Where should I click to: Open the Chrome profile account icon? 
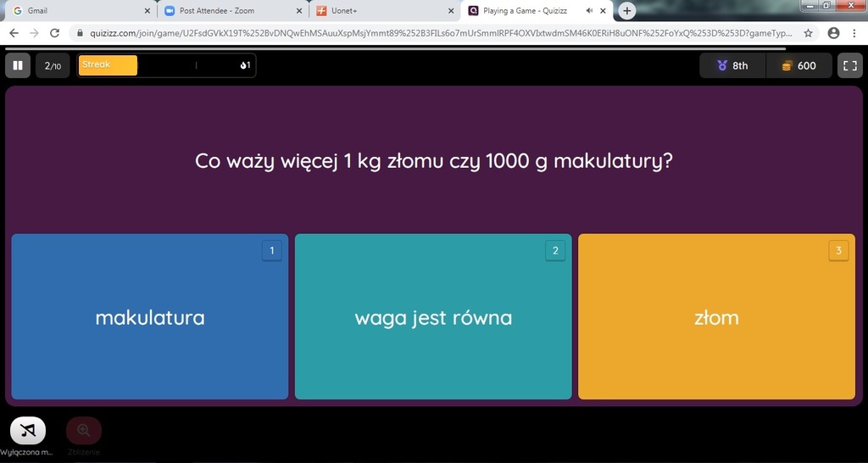833,33
